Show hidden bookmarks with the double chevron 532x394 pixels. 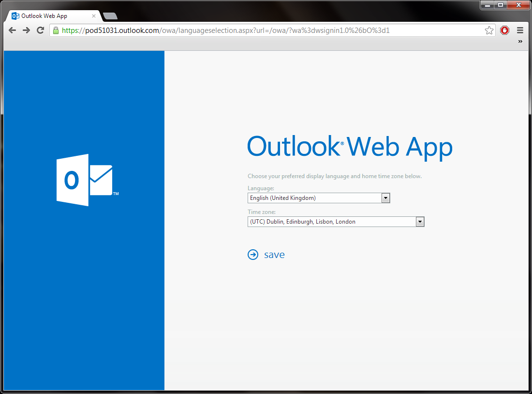click(520, 42)
